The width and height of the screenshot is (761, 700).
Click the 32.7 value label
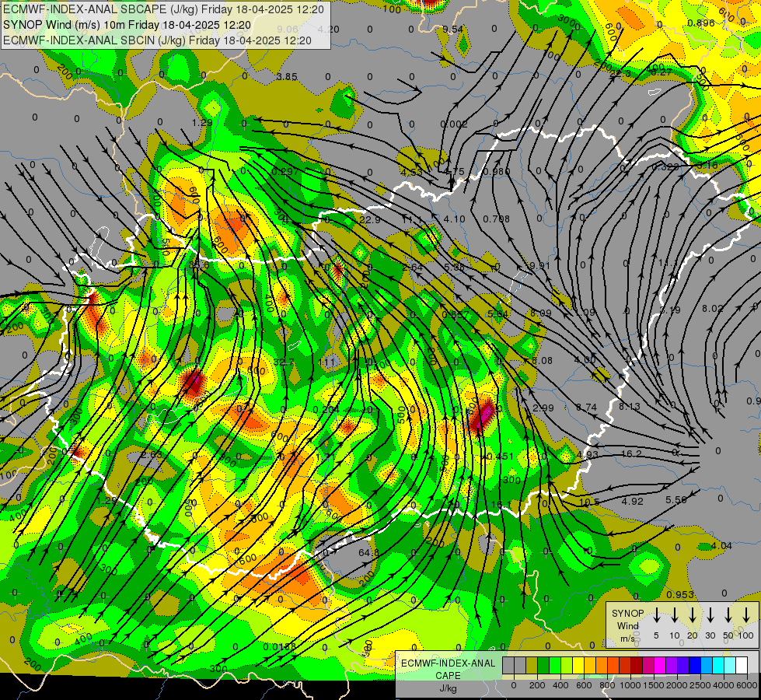(x=284, y=362)
